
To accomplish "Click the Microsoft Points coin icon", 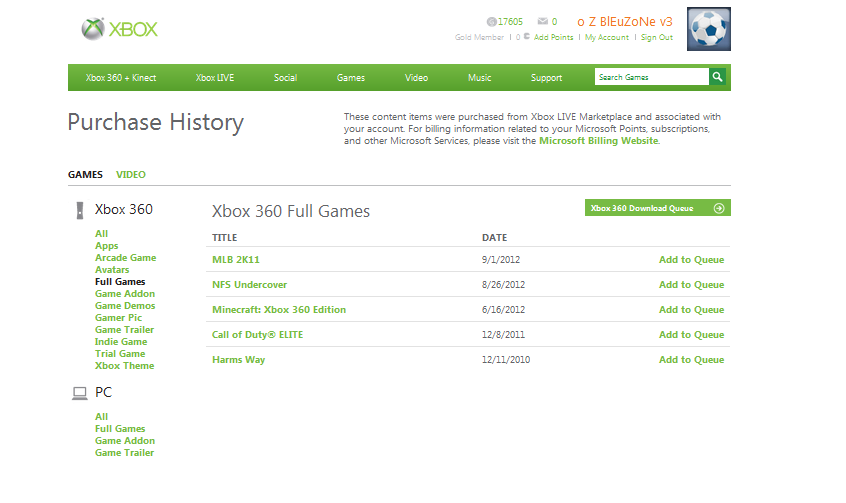I will [x=526, y=37].
